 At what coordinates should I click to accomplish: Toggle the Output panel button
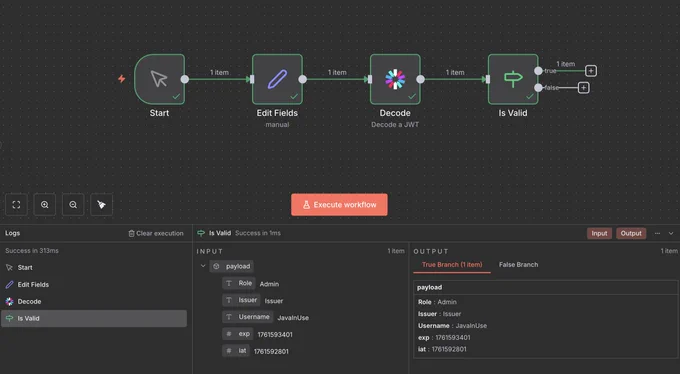click(631, 233)
